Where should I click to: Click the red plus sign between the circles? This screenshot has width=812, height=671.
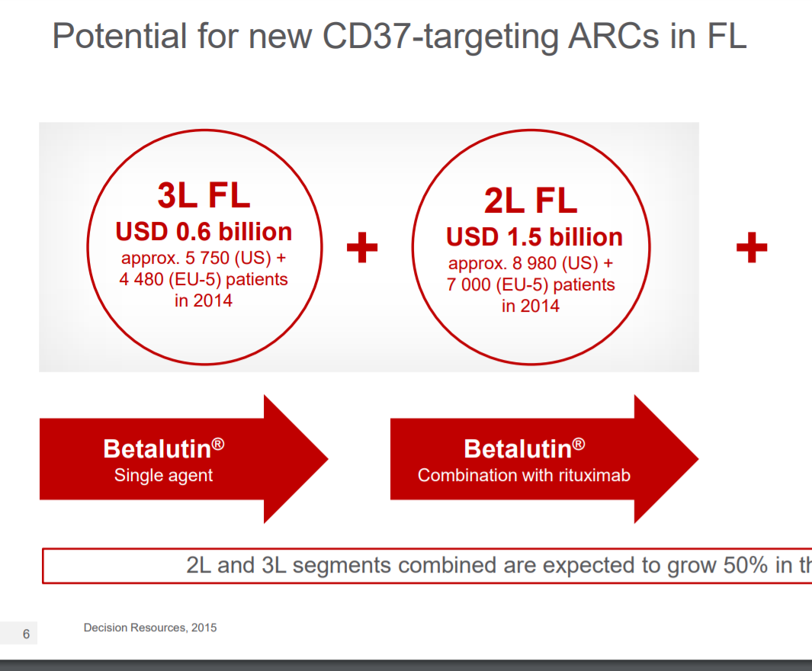click(362, 247)
